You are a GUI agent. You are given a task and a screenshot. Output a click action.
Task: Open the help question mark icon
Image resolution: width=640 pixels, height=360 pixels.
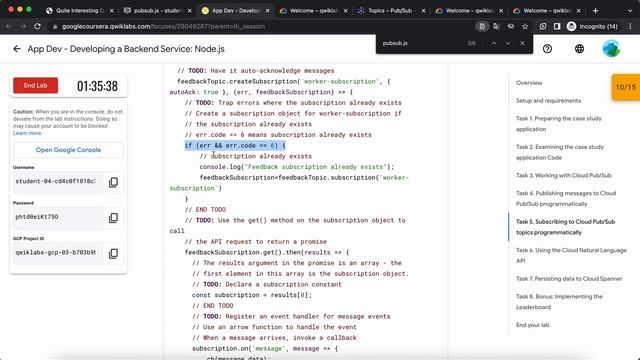(547, 49)
